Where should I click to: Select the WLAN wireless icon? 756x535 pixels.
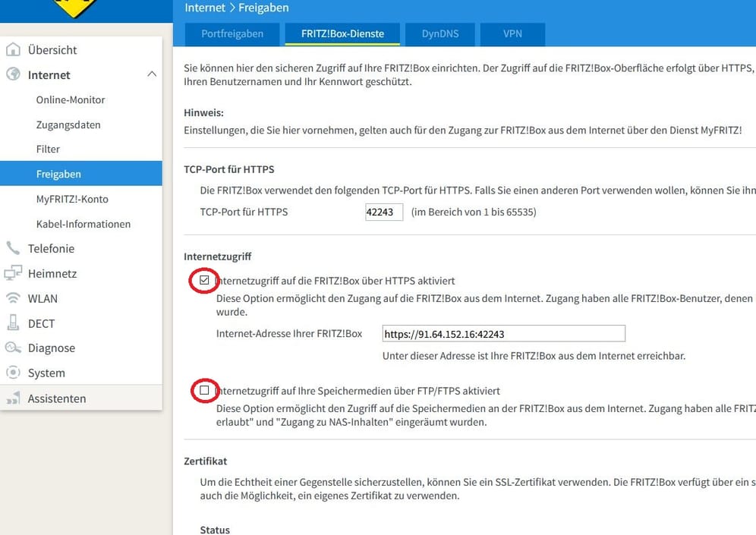(x=15, y=298)
